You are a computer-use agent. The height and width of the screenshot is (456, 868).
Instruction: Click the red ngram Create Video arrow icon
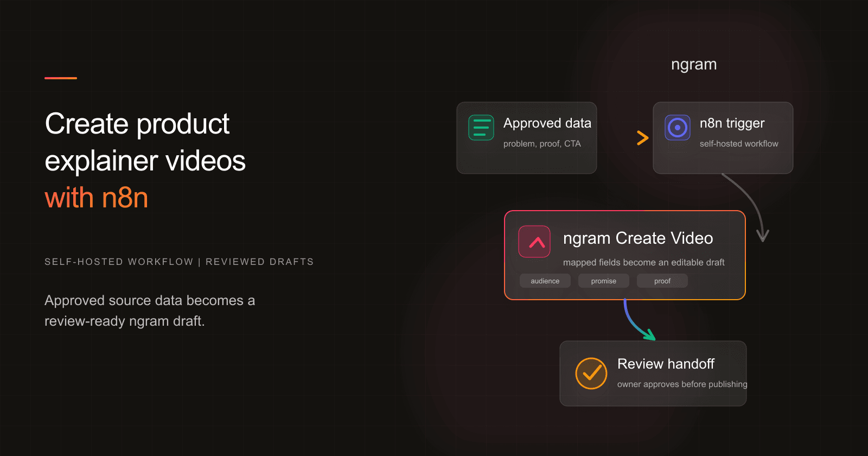coord(534,242)
